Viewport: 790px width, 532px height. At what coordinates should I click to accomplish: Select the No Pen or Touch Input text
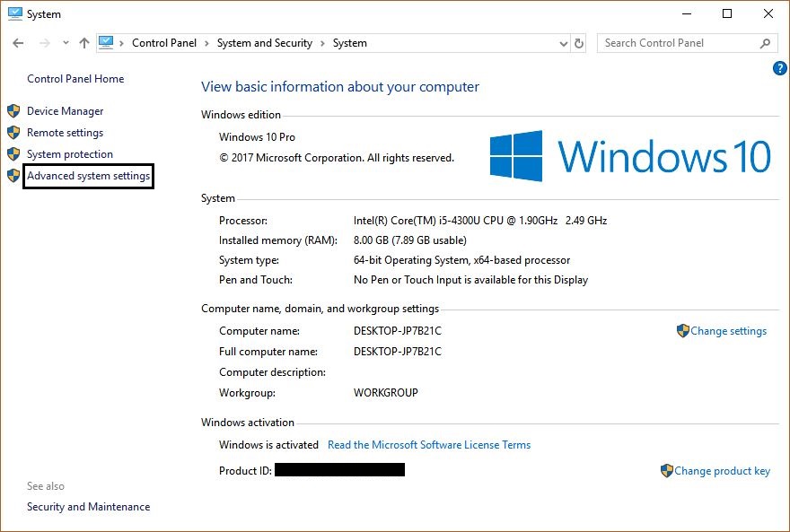470,280
